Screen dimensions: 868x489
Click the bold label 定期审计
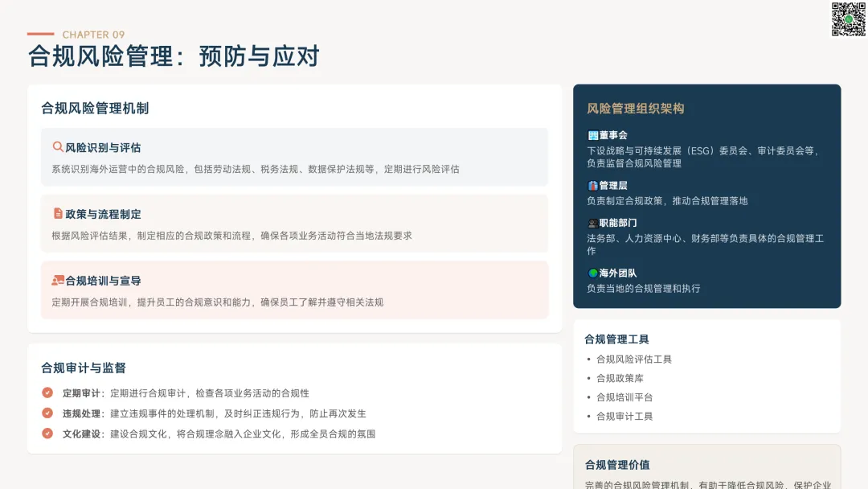point(81,393)
